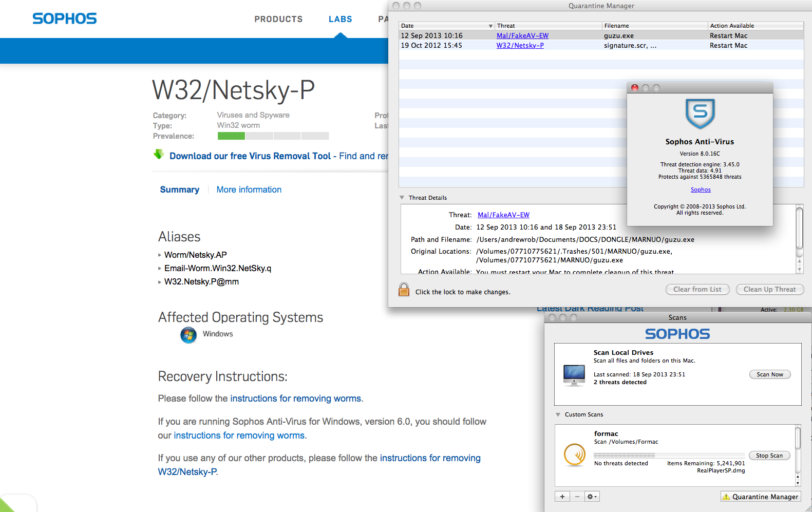Click the Email-Worm.Win32.NetSky.q alias

pyautogui.click(x=218, y=268)
